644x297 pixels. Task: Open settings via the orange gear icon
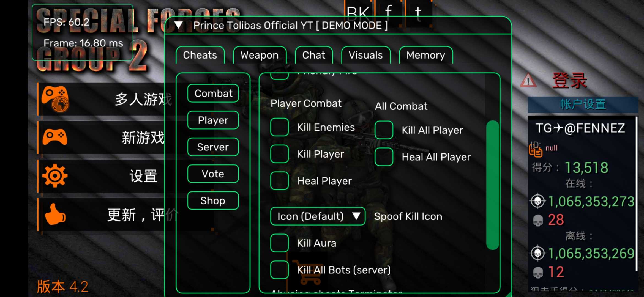tap(55, 176)
